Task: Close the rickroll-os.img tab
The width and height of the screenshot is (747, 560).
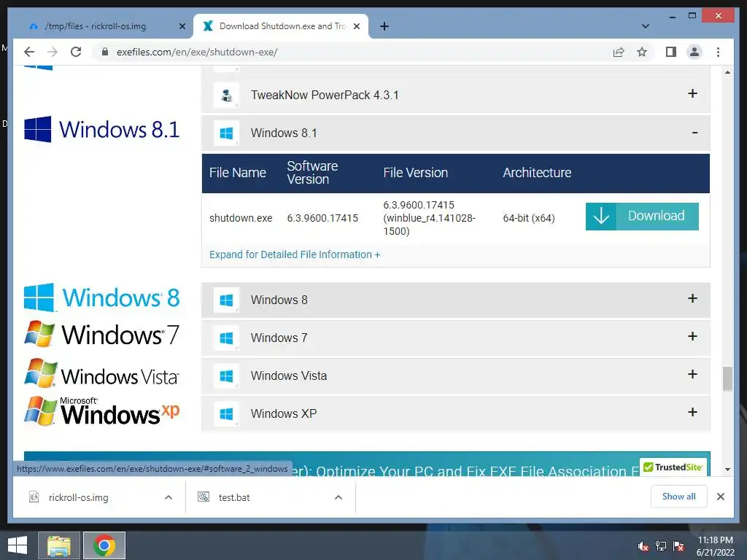Action: 182,26
